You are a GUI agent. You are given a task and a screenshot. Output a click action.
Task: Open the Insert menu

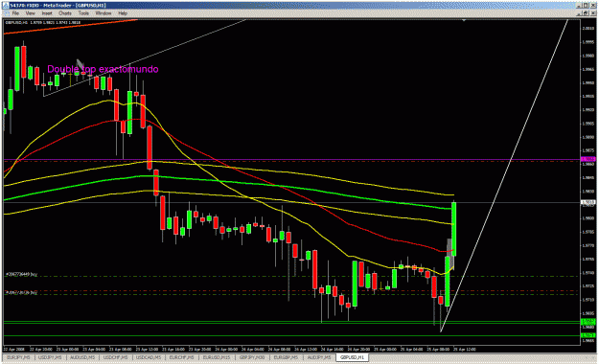pos(47,13)
